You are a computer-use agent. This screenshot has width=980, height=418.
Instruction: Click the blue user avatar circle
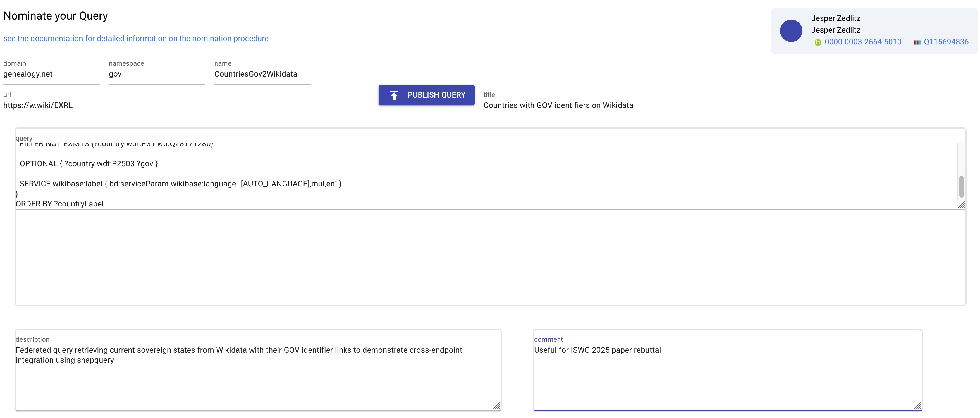click(791, 31)
